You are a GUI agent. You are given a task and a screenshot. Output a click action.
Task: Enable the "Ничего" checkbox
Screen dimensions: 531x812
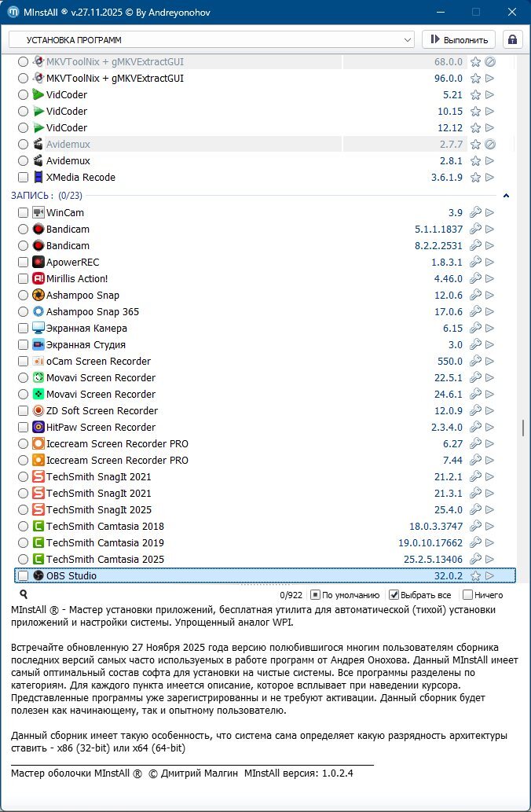(x=468, y=595)
